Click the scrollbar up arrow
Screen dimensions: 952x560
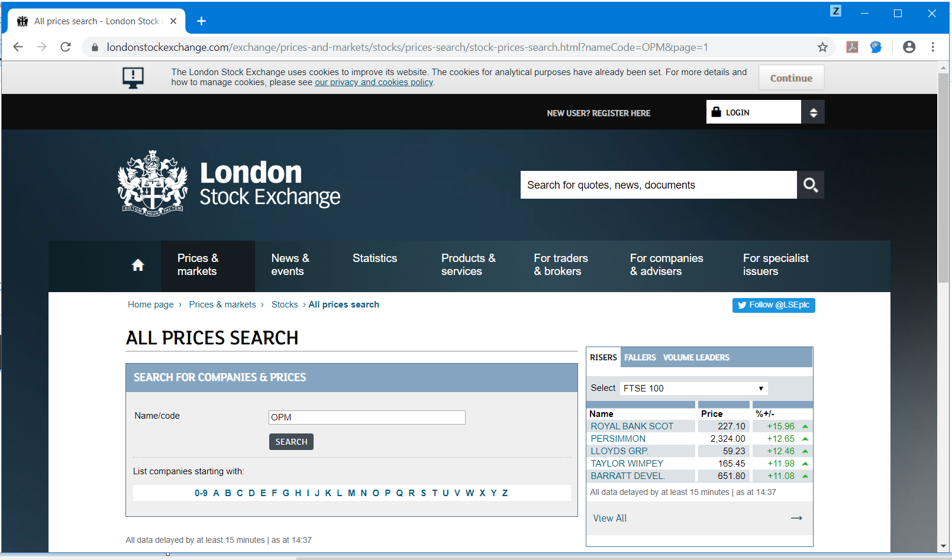point(943,68)
